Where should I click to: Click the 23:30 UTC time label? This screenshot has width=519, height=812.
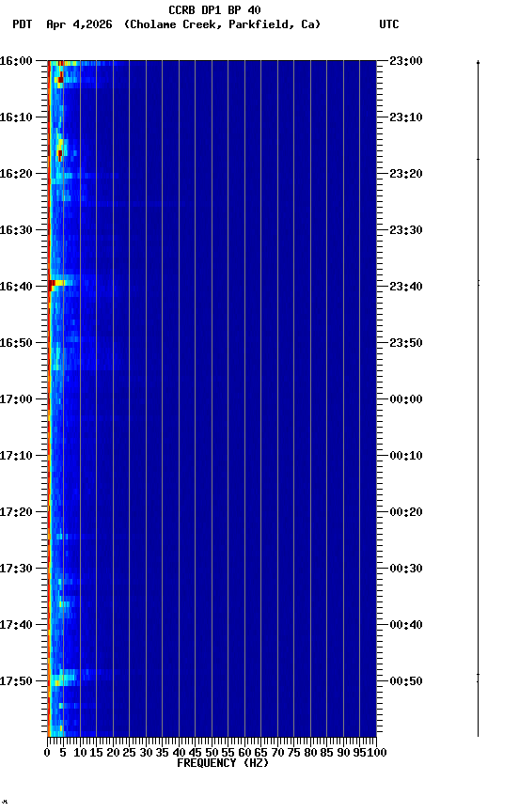[x=406, y=230]
